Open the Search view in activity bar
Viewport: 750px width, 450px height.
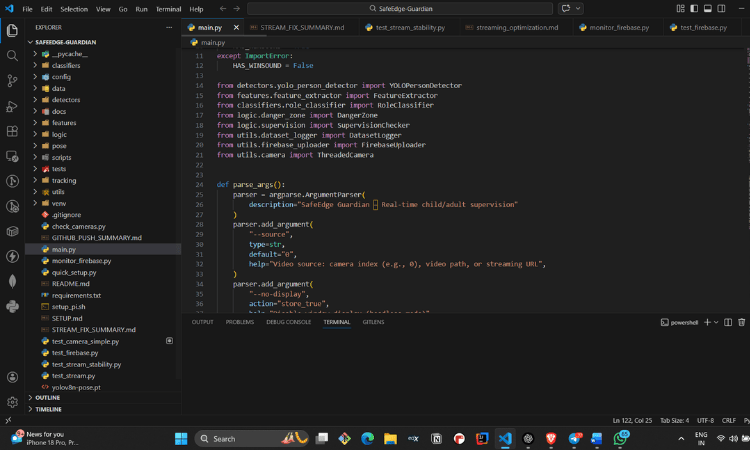point(12,56)
